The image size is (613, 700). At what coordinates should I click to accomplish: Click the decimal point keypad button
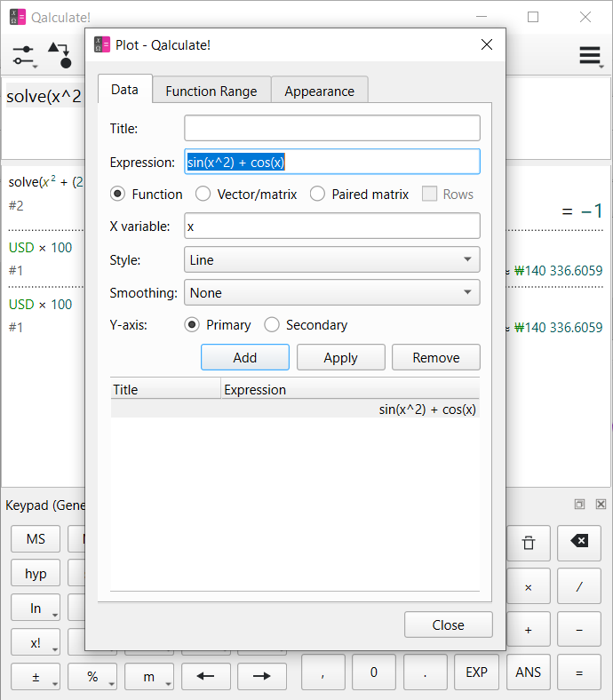click(425, 672)
